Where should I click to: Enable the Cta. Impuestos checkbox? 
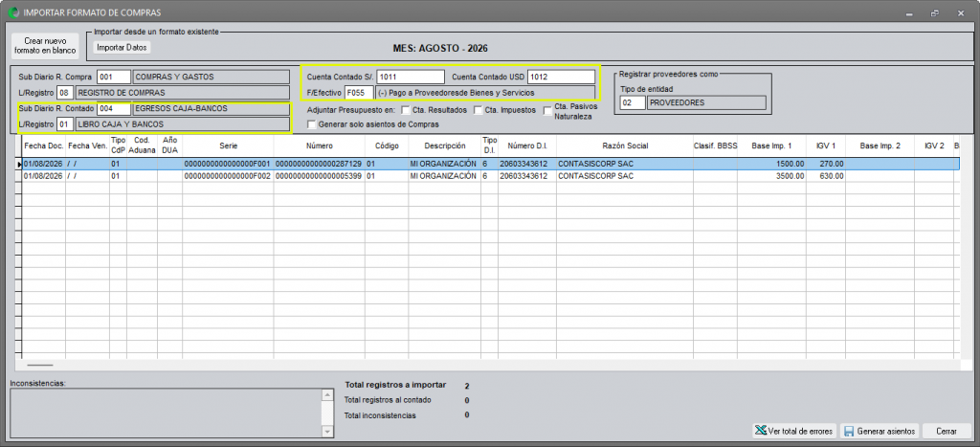point(479,111)
